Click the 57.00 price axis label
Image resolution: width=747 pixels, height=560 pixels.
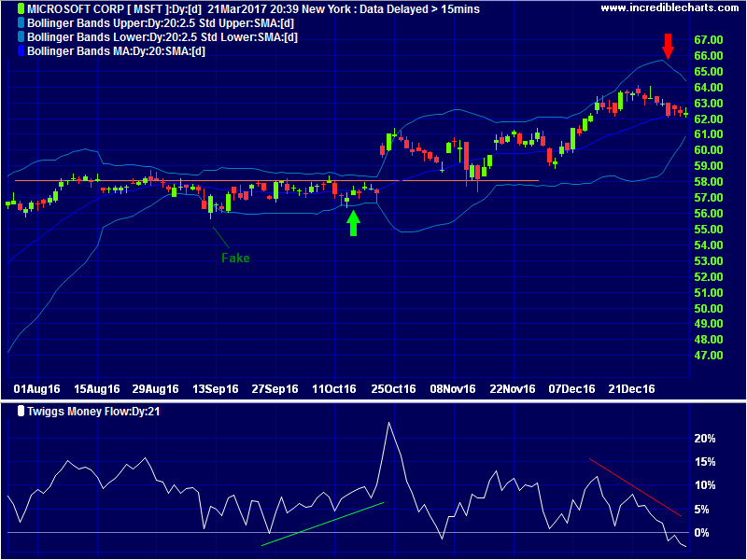tap(709, 198)
